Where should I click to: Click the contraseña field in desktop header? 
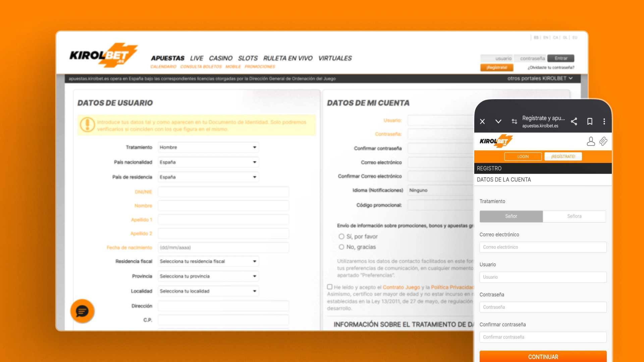coord(530,58)
